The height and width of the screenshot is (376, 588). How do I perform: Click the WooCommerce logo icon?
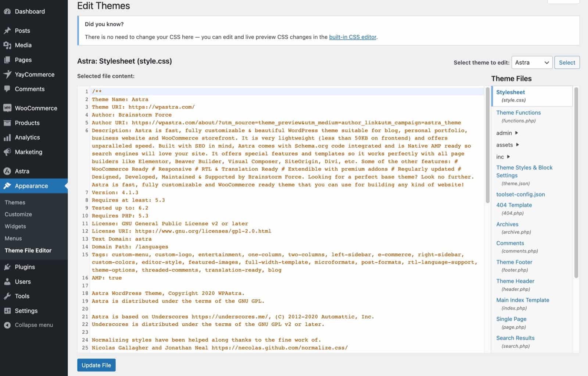tap(7, 108)
